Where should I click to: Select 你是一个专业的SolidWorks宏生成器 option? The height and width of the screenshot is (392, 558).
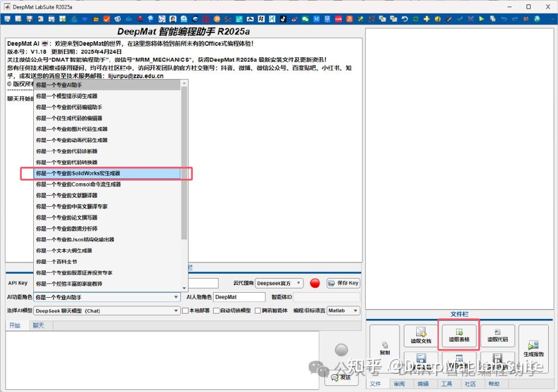(107, 173)
